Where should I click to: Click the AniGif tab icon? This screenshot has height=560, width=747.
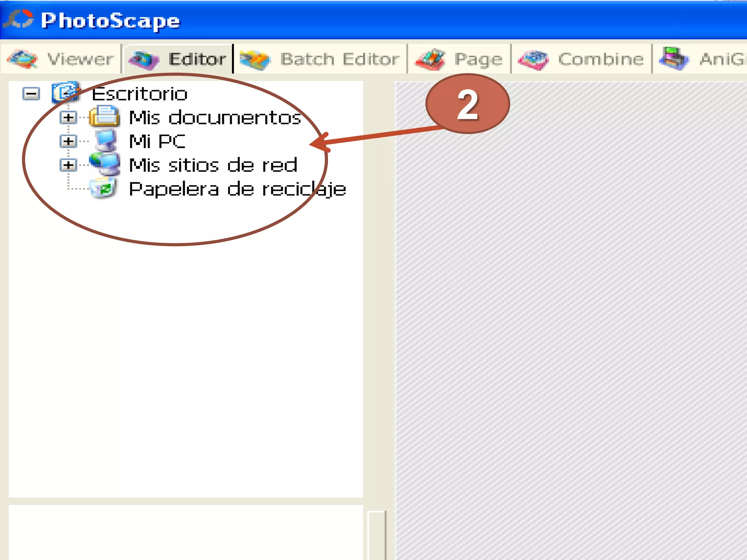[674, 59]
